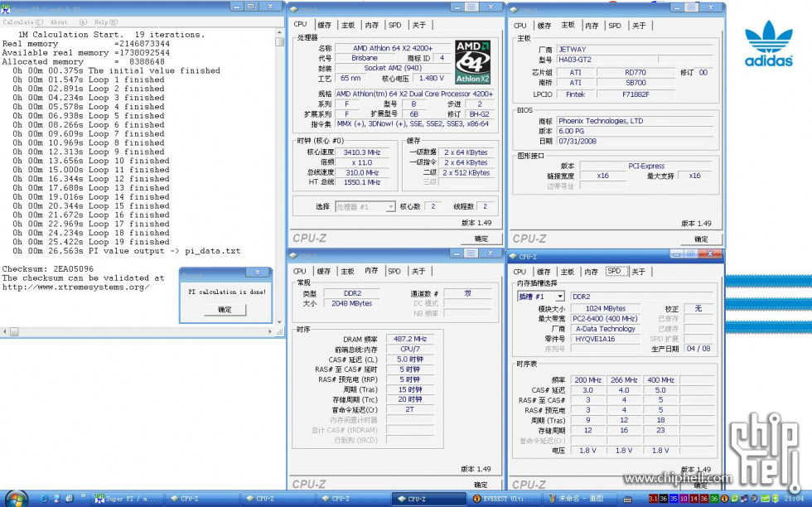Click the Loop 19 finished line in Super PI

tap(91, 242)
